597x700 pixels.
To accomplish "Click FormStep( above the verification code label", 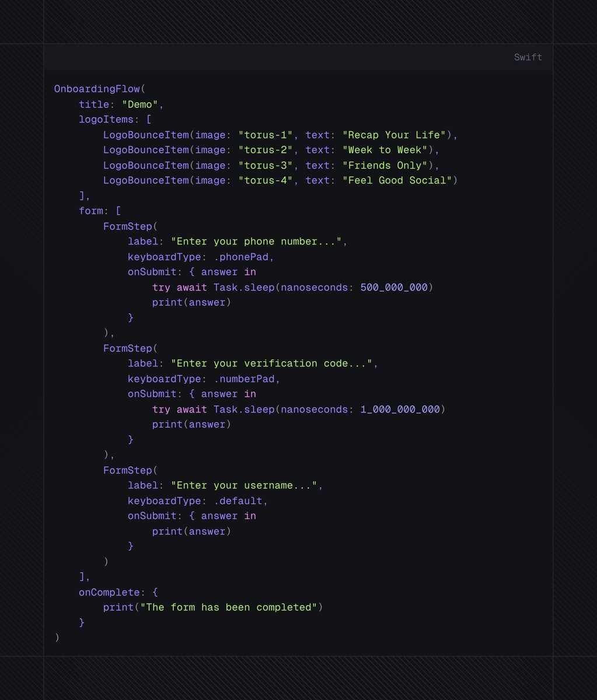I will tap(131, 348).
